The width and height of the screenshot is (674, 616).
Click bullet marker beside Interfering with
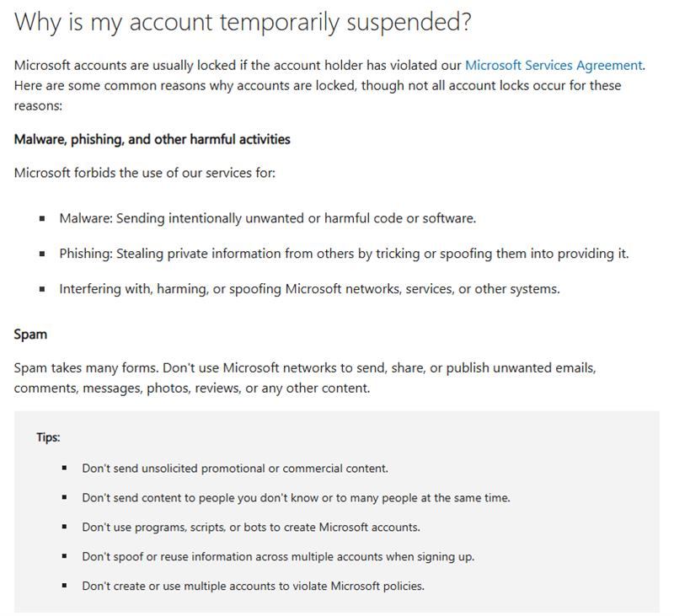(x=42, y=289)
